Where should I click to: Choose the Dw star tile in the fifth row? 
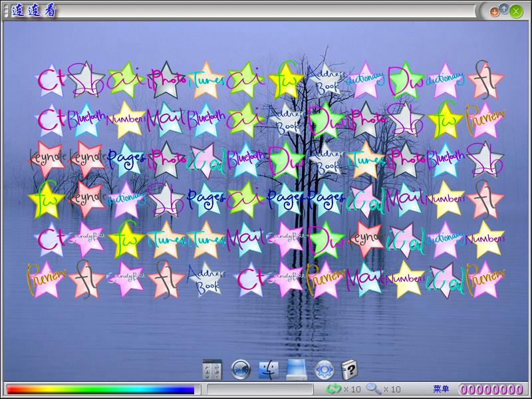pyautogui.click(x=326, y=239)
